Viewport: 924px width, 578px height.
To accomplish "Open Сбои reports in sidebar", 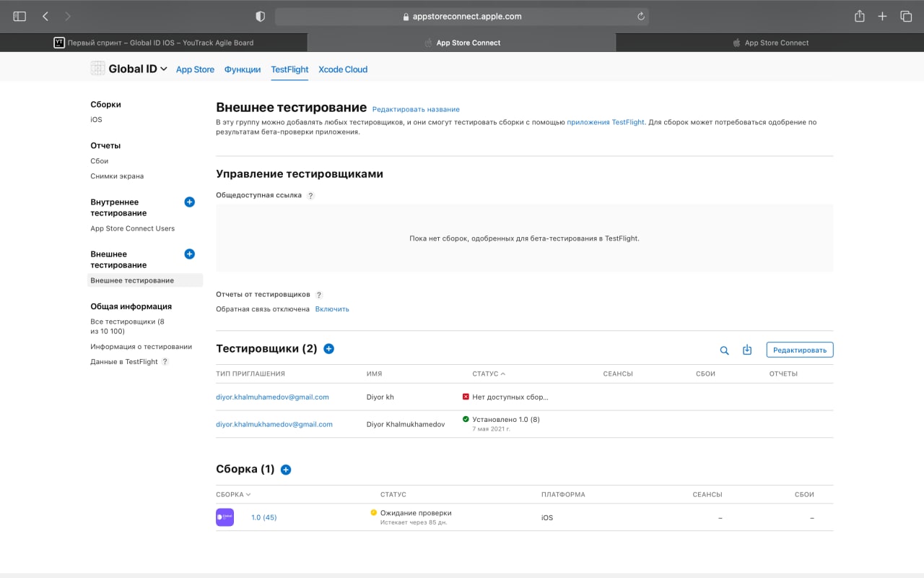I will [x=99, y=161].
